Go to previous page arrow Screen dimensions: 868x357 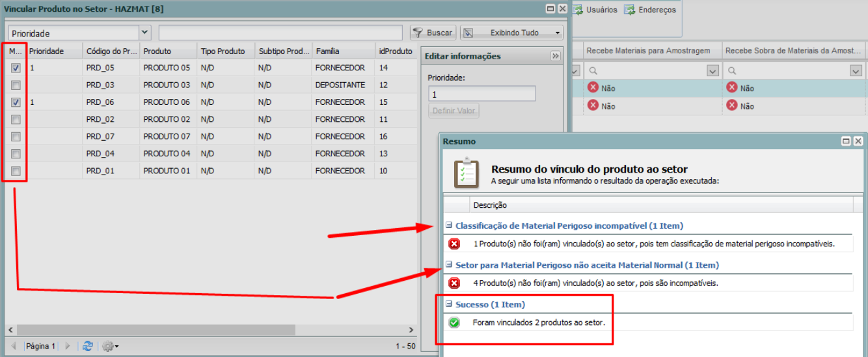pyautogui.click(x=13, y=346)
